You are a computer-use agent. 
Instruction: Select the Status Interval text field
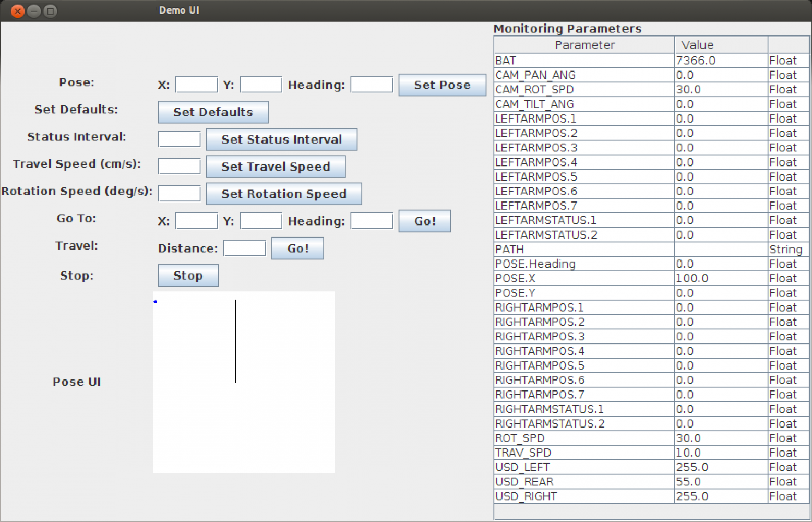179,139
